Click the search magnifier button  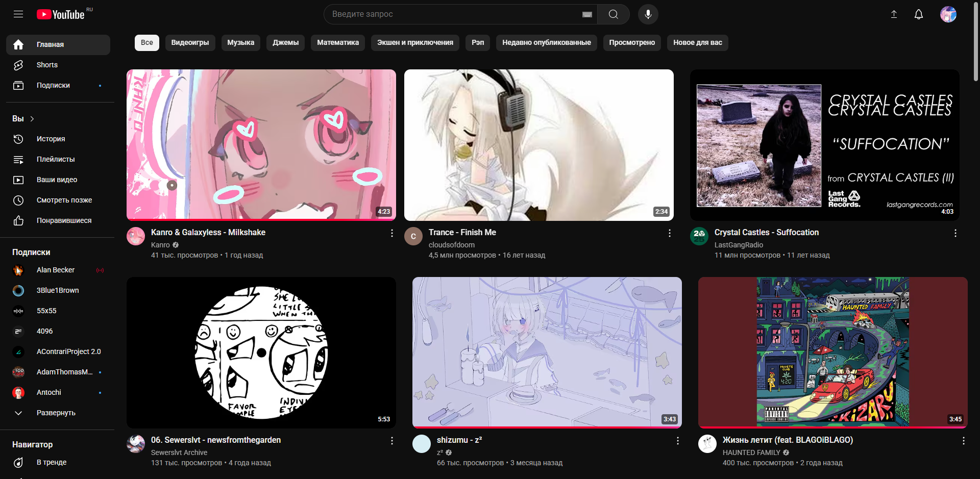click(614, 14)
